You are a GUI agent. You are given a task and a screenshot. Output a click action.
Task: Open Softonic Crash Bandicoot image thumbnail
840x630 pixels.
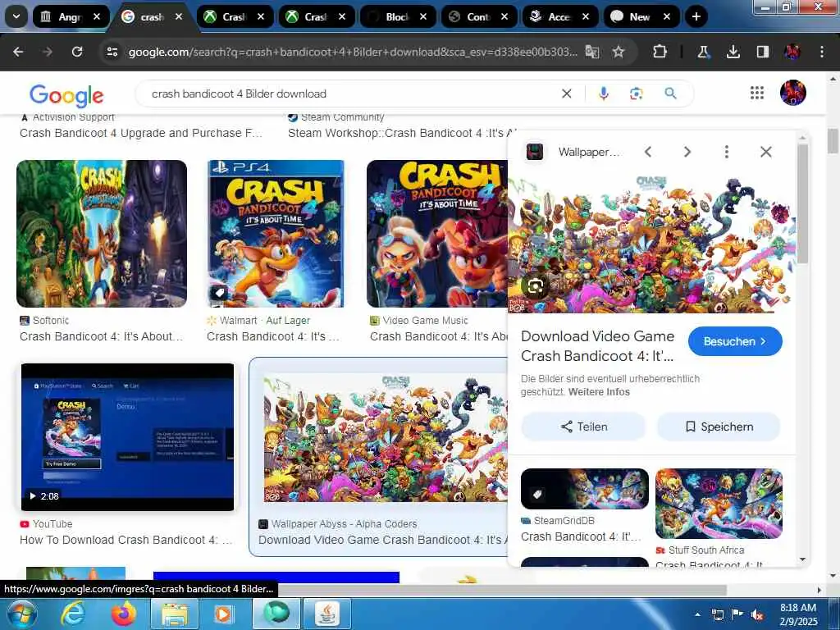(x=102, y=234)
